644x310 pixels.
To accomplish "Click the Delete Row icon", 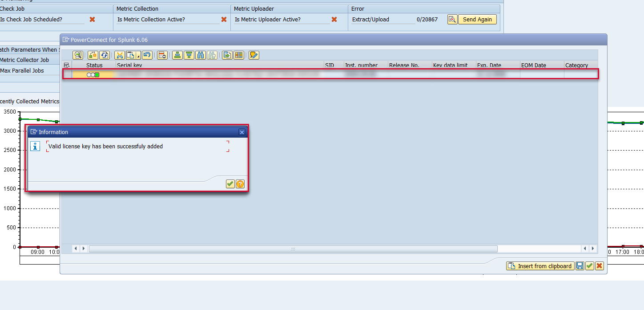I will pyautogui.click(x=162, y=55).
